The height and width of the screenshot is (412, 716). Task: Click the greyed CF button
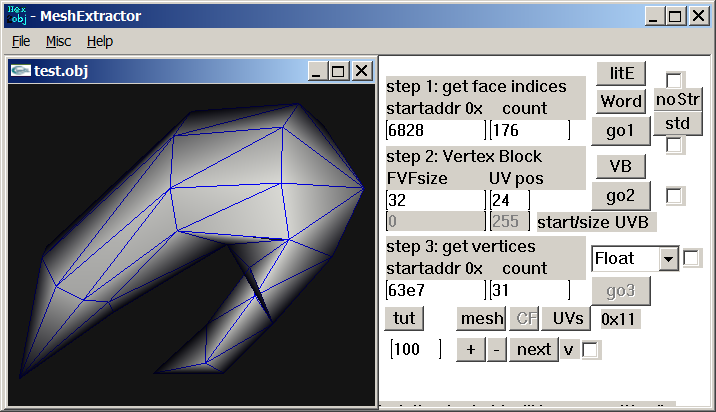point(524,318)
